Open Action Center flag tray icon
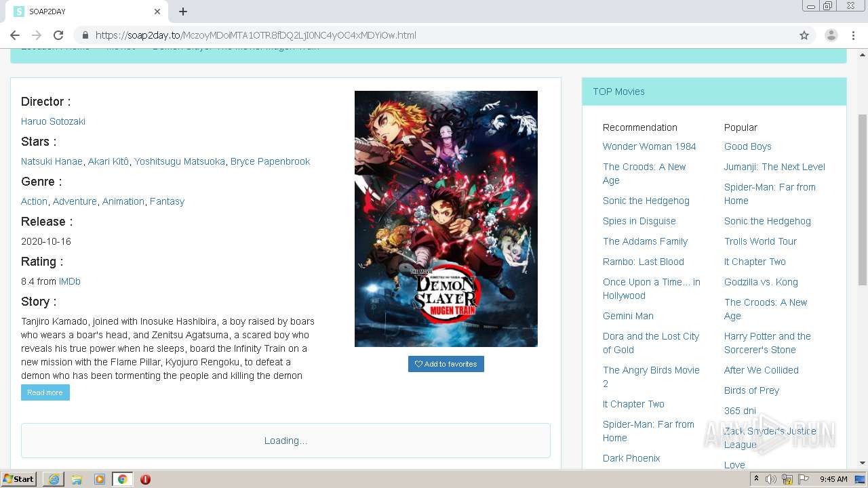The height and width of the screenshot is (488, 868). 803,479
